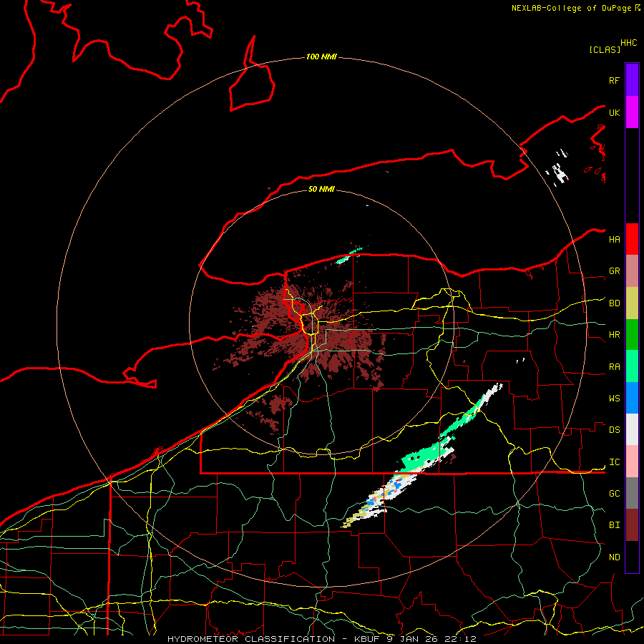
Task: Click the ND legend label
Action: (614, 557)
